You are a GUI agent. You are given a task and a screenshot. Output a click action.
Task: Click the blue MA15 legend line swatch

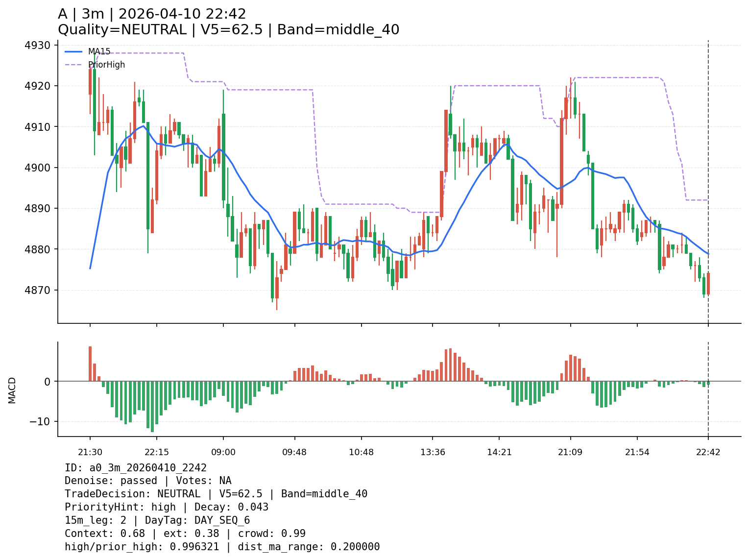73,51
